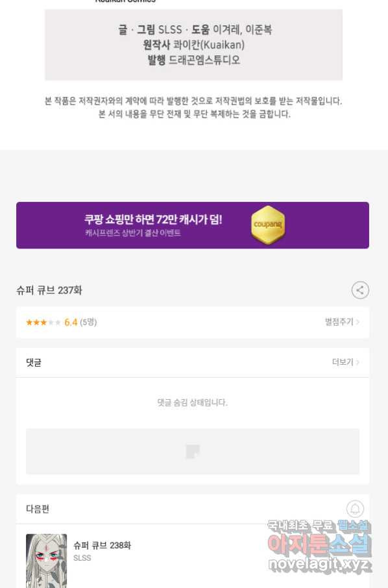
Task: Click the comment input placeholder box
Action: 193,452
